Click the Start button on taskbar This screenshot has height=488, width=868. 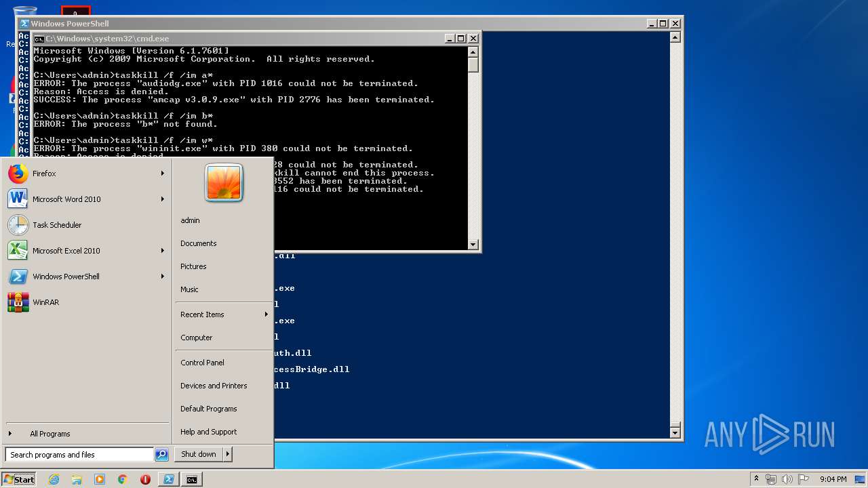(x=19, y=479)
